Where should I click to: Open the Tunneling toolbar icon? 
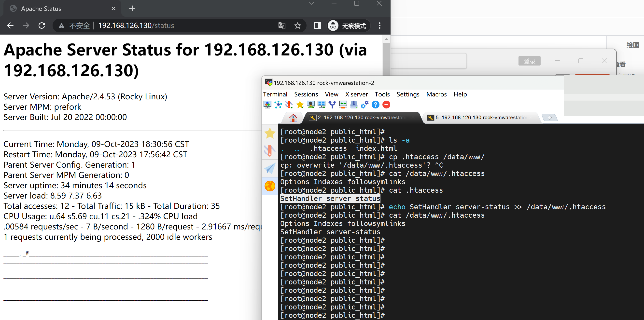[x=343, y=105]
